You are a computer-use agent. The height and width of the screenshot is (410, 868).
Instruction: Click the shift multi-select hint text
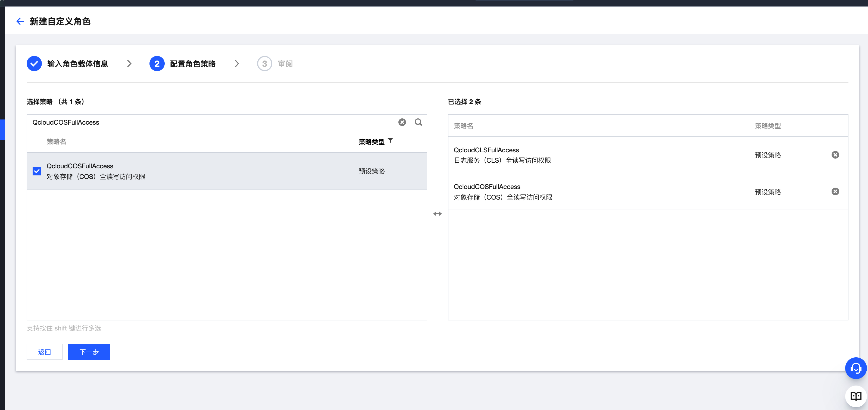(64, 328)
